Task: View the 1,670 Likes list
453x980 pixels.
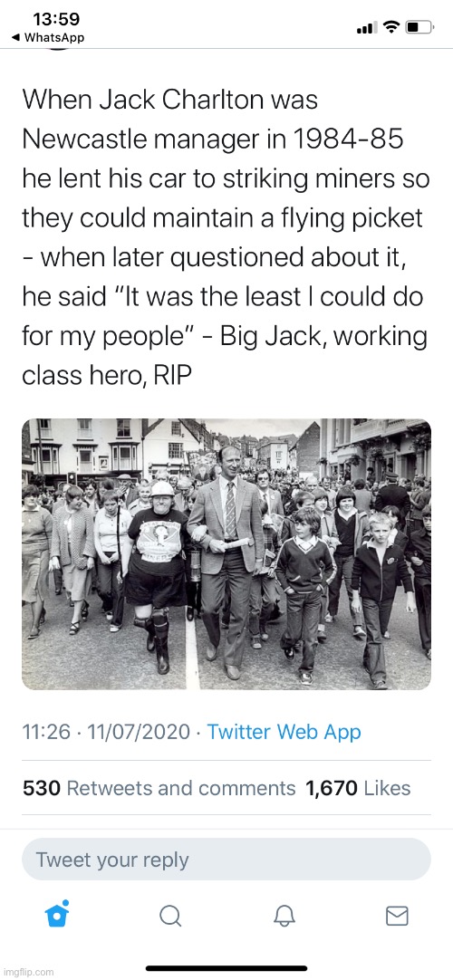Action: [358, 788]
